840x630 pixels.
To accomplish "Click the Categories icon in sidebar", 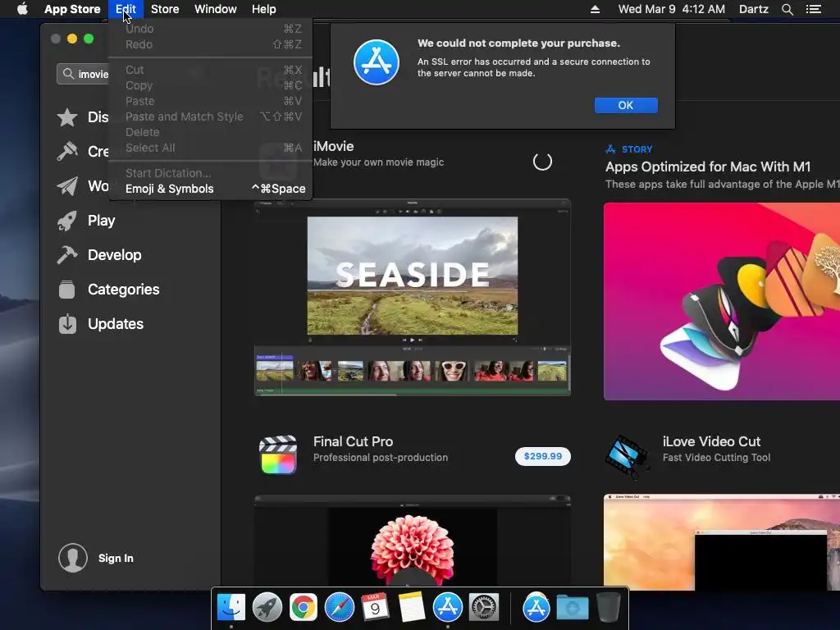I will click(67, 290).
